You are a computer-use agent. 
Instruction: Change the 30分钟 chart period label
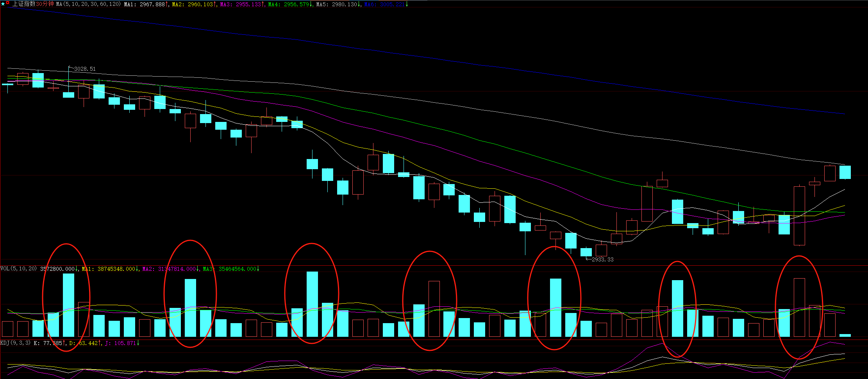45,4
